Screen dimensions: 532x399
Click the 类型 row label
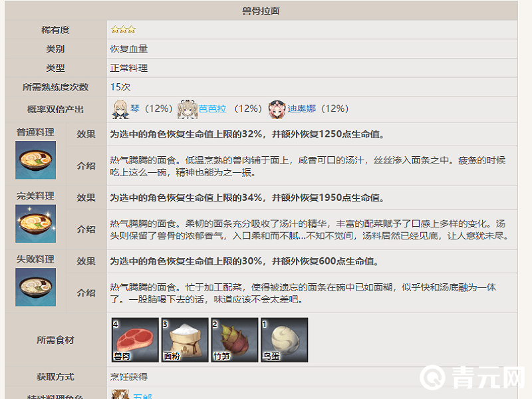coord(55,68)
